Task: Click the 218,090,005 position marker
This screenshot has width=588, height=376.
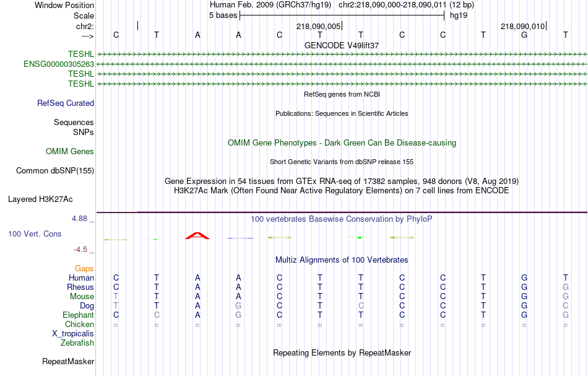Action: pyautogui.click(x=318, y=26)
